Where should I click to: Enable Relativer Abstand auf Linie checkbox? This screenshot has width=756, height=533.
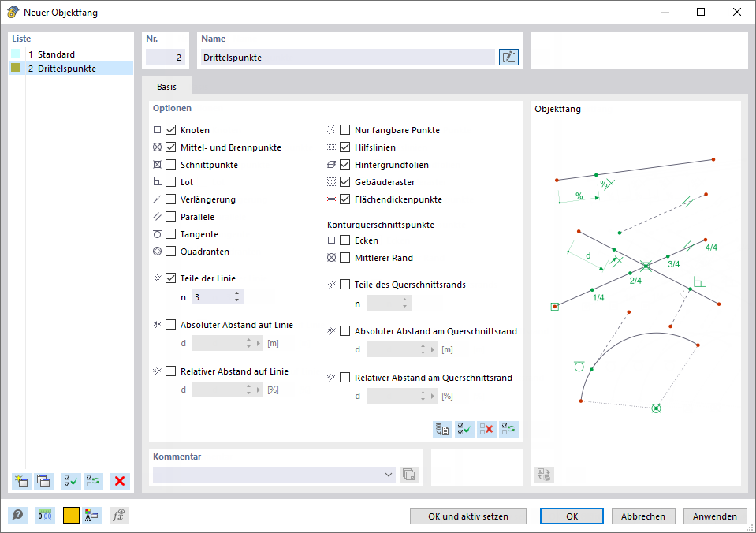(x=171, y=371)
